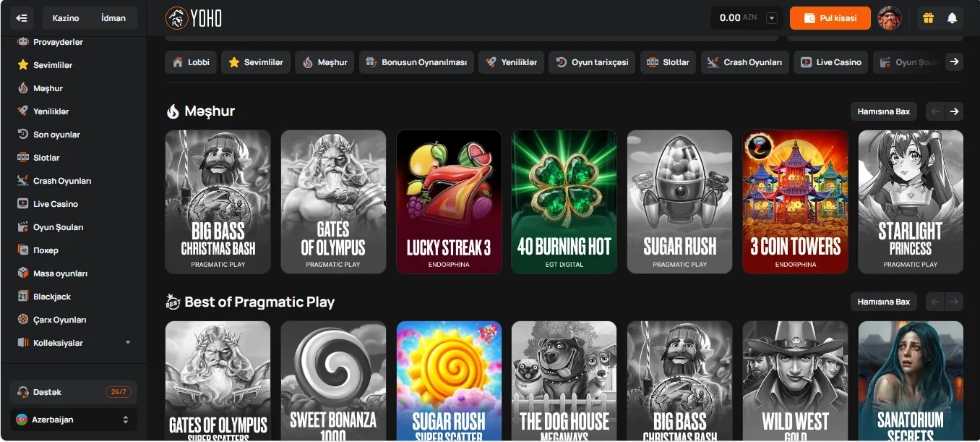Viewport: 980px width, 442px height.
Task: Click the Masa oyunları dice icon
Action: click(22, 273)
